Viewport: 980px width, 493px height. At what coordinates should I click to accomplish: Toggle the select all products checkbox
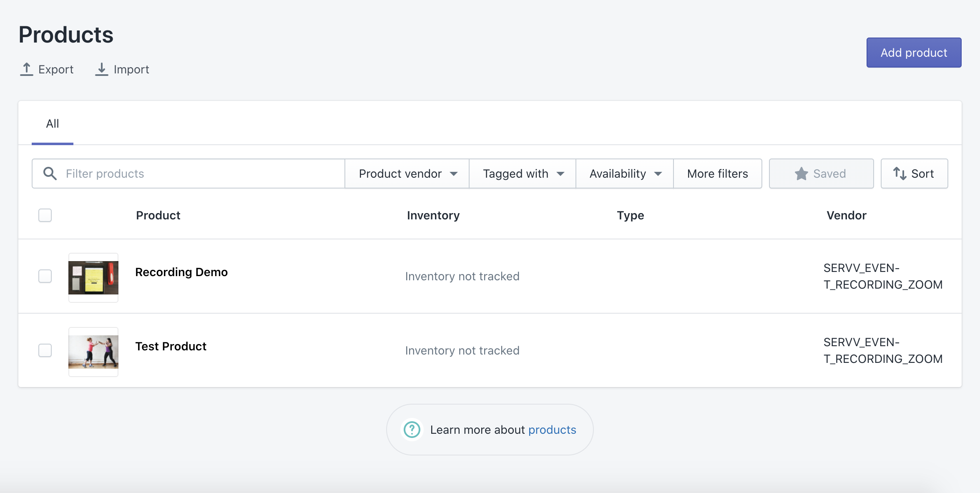pyautogui.click(x=45, y=215)
